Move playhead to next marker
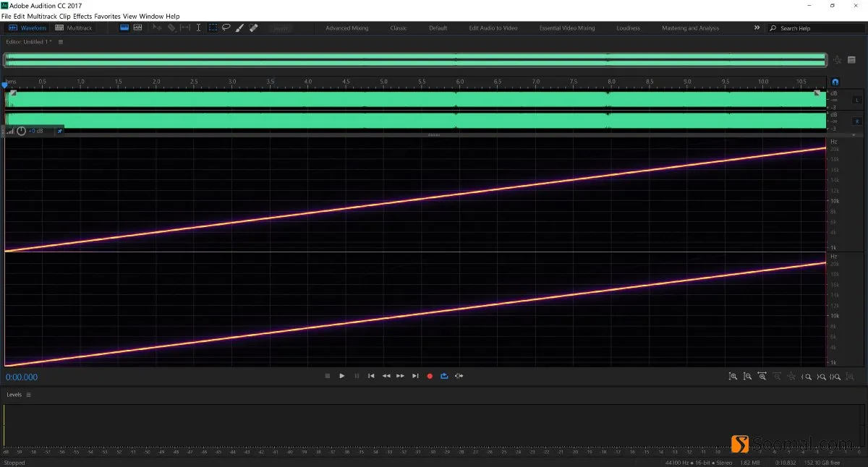 (x=415, y=376)
